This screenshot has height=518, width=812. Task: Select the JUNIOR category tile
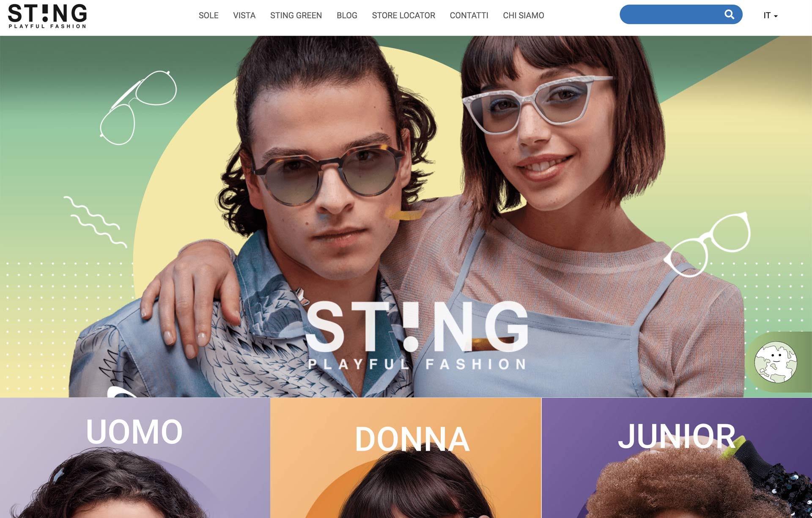point(677,458)
